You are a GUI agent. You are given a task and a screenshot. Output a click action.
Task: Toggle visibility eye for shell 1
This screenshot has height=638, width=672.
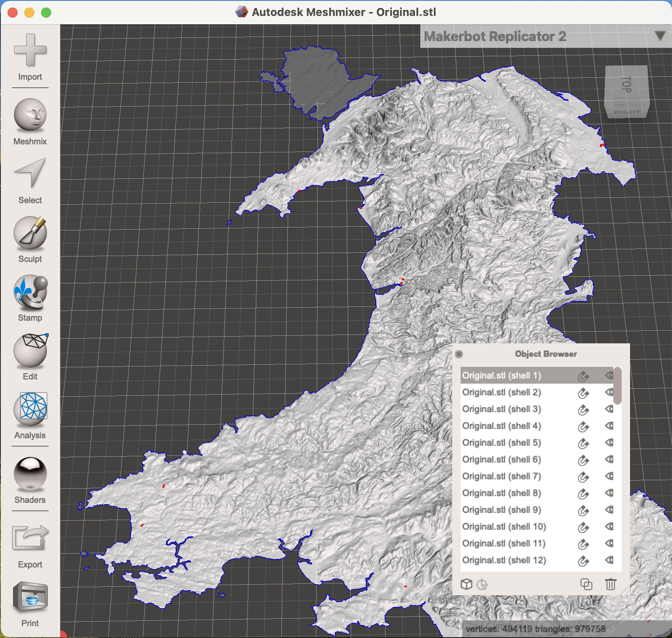click(x=609, y=375)
